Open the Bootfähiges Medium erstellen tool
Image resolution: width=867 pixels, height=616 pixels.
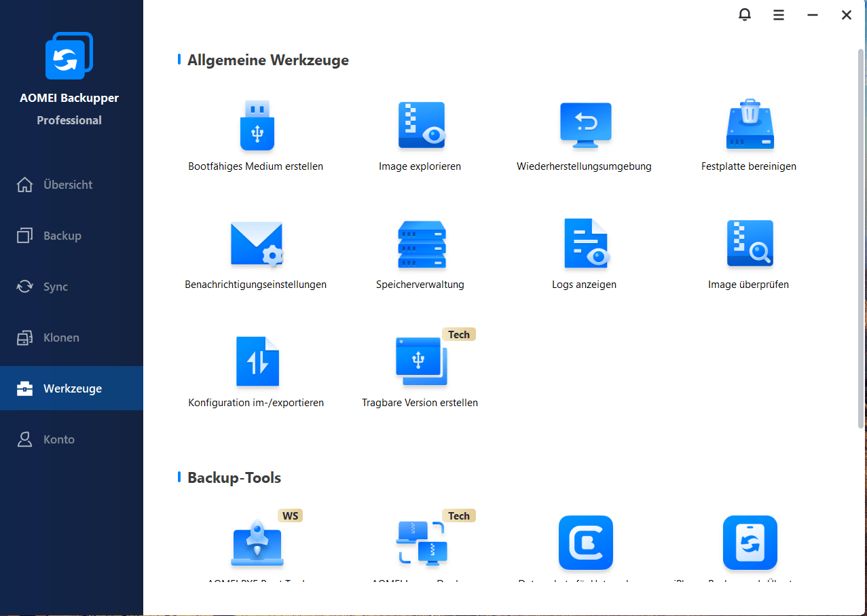(257, 126)
